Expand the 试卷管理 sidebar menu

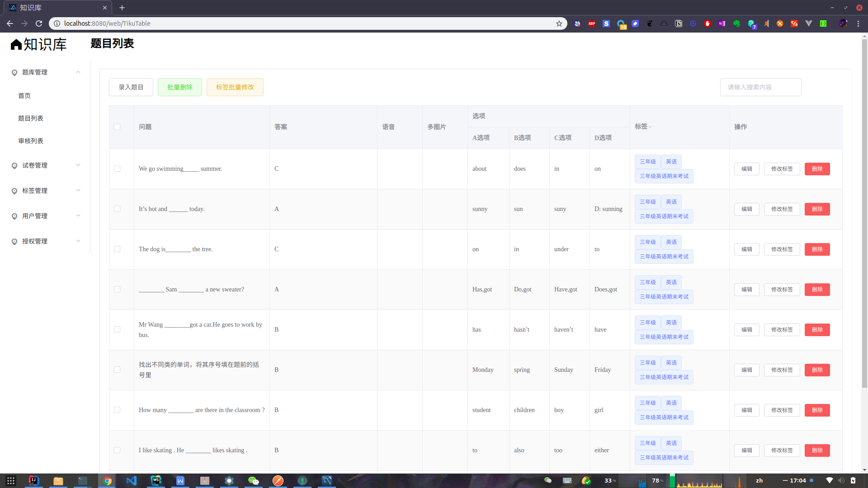click(78, 165)
